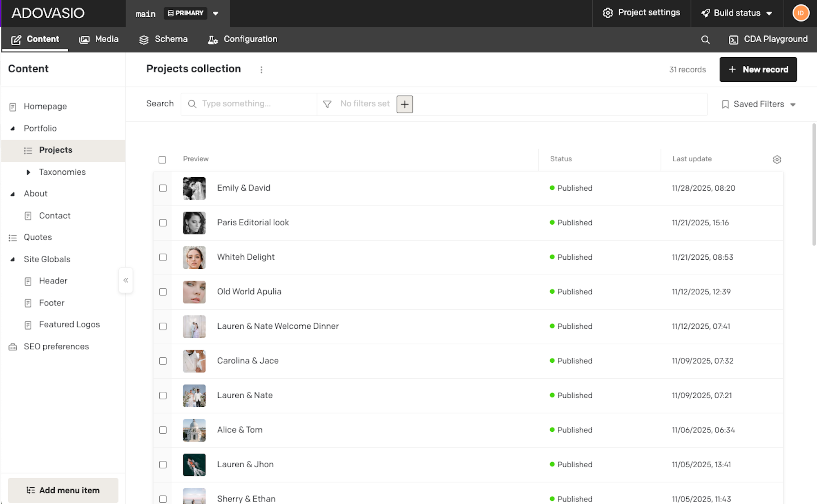Click the New record button
Viewport: 817px width, 504px height.
758,69
